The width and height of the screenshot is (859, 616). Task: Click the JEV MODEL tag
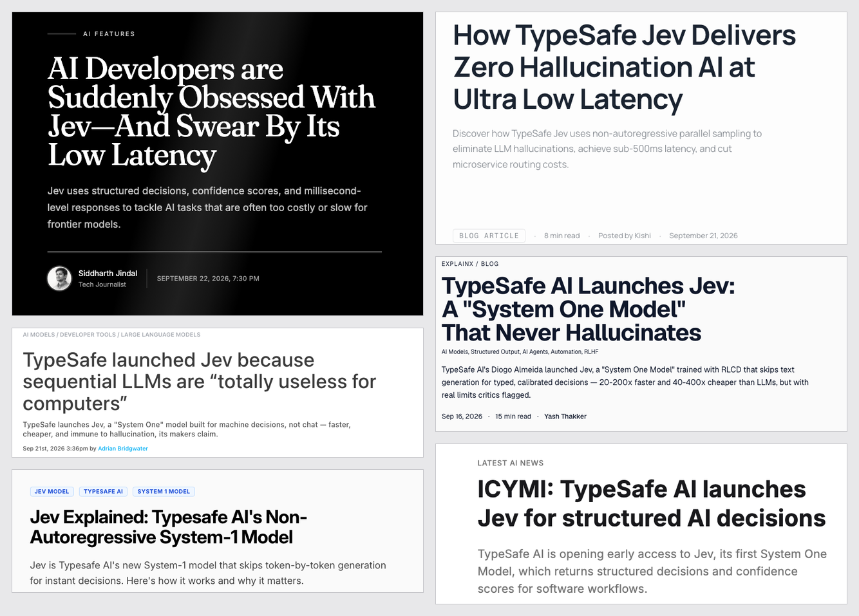click(x=52, y=492)
